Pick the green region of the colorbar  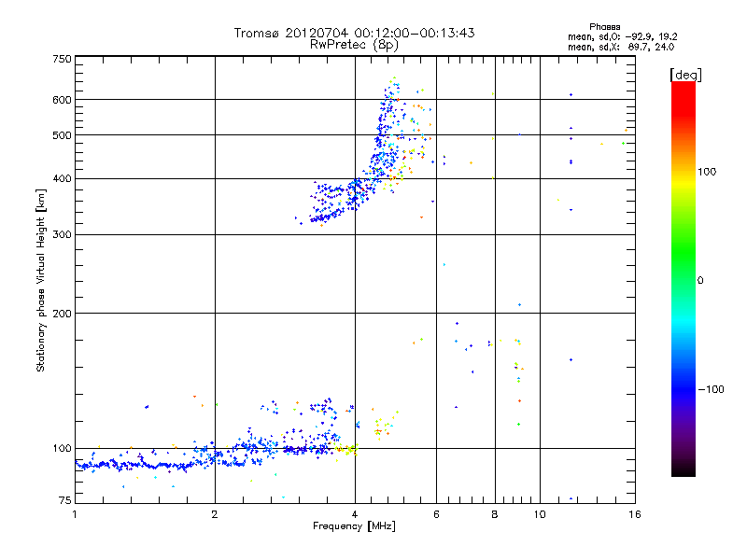click(x=683, y=271)
